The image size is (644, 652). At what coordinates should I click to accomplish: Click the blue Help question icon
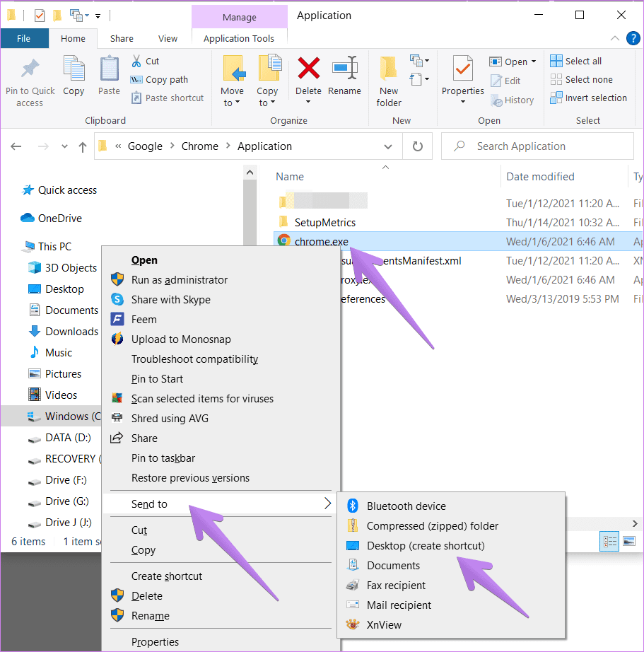pyautogui.click(x=633, y=38)
